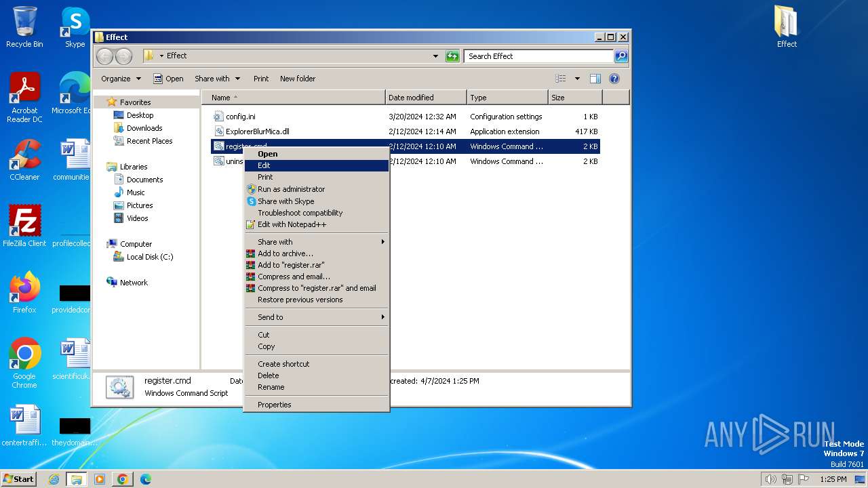
Task: Expand the views options dropdown arrow
Action: coord(577,79)
